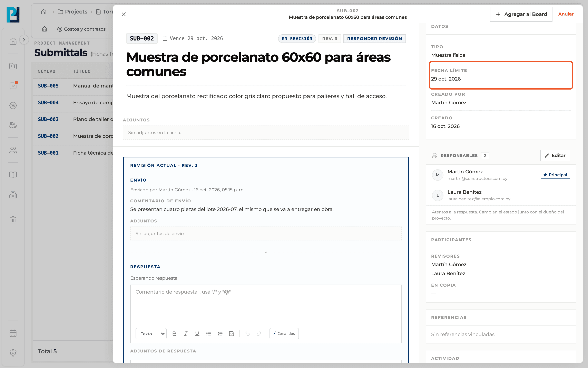Image resolution: width=588 pixels, height=368 pixels.
Task: Click the Principal badge for Martín Gómez
Action: (x=555, y=175)
